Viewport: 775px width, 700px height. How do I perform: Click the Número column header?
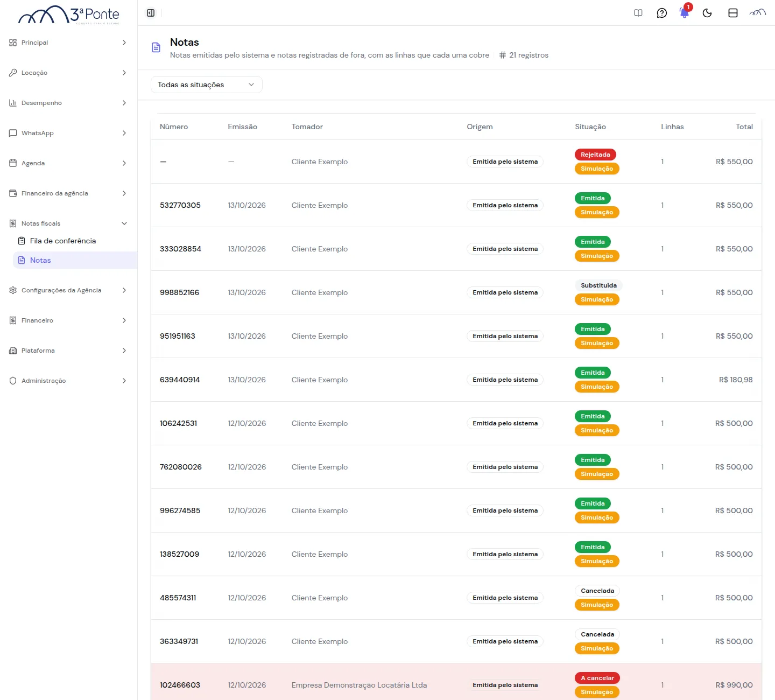(x=174, y=127)
